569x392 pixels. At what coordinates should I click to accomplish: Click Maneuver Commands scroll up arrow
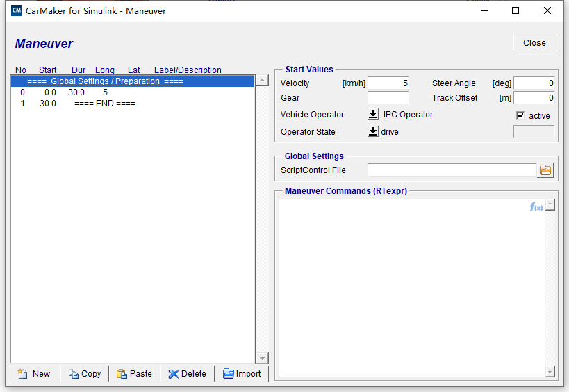pos(550,205)
